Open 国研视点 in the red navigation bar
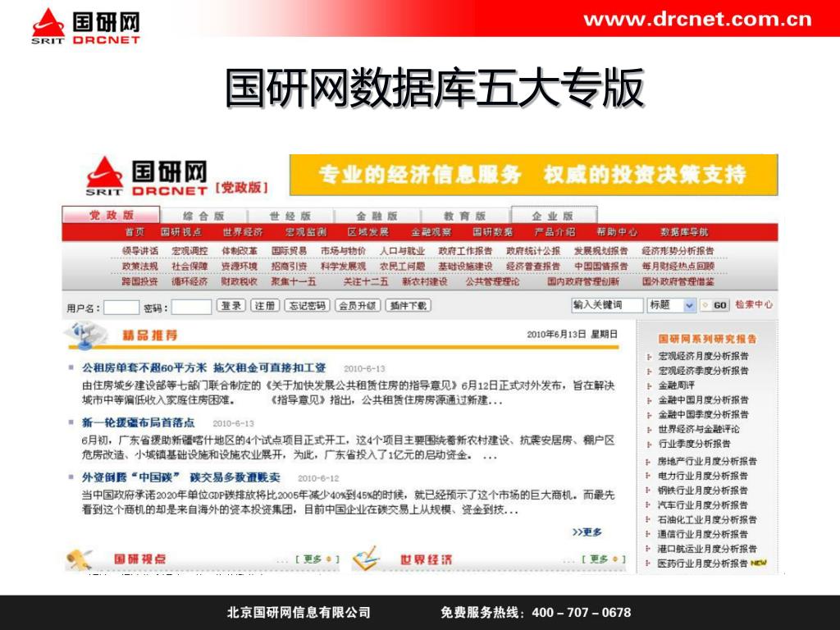Screen dimensions: 840x630 tap(181, 232)
